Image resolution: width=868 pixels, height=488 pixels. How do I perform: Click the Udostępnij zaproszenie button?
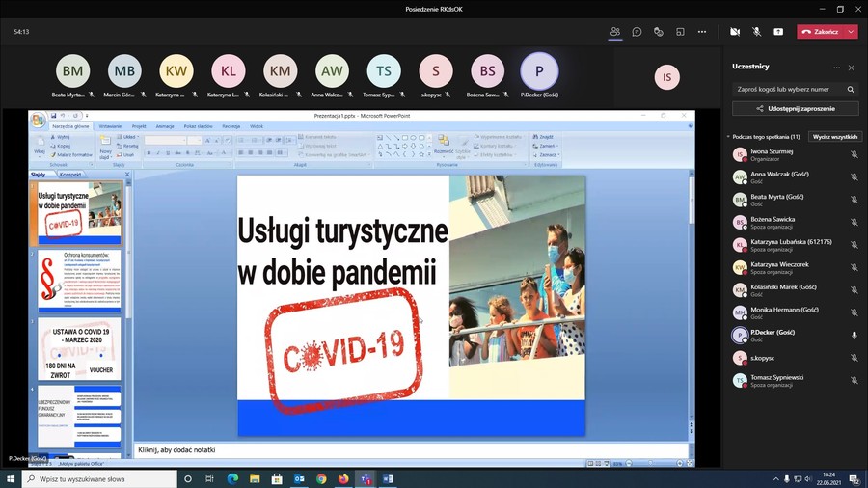795,109
